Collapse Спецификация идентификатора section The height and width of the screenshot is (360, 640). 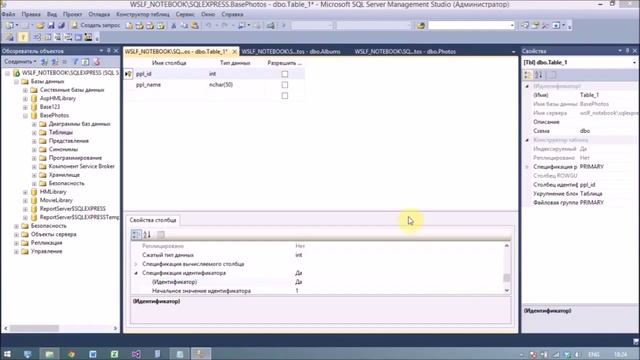point(136,273)
